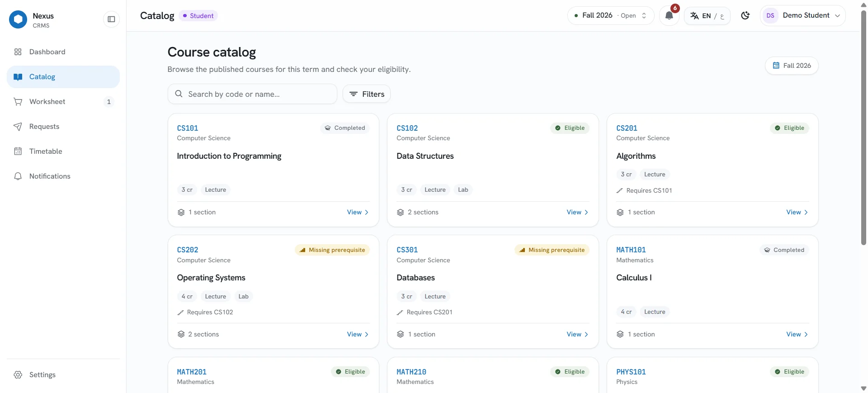Viewport: 868px width, 393px height.
Task: Open the Fall 2026 term selector dropdown
Action: tap(610, 16)
